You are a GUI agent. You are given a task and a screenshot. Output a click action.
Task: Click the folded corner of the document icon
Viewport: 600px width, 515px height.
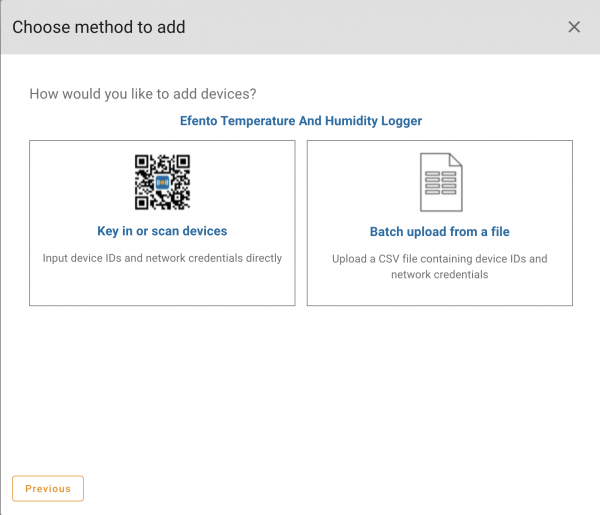(x=455, y=161)
